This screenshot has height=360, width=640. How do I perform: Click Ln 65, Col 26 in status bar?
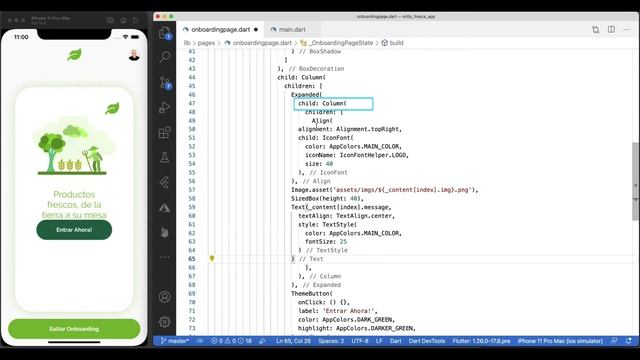pyautogui.click(x=293, y=341)
